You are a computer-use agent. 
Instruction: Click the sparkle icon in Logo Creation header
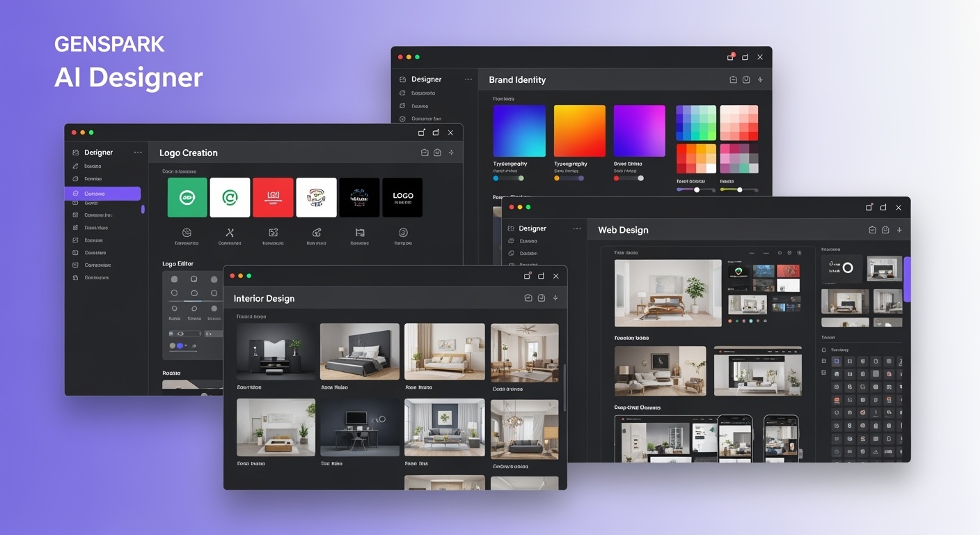pos(451,153)
